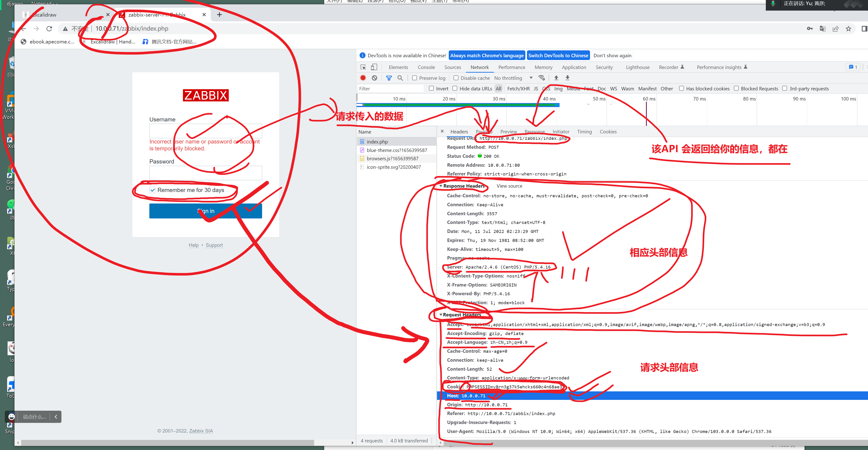Reload the page with the refresh icon

click(49, 29)
